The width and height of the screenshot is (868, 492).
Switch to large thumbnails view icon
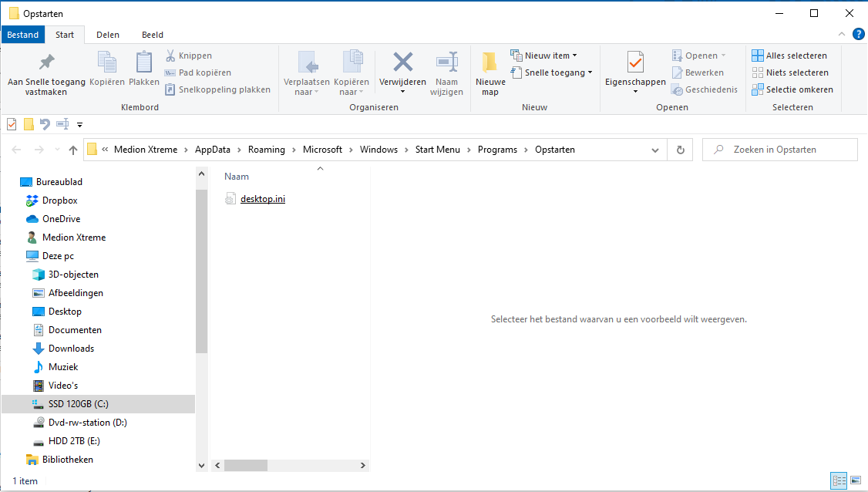point(856,480)
